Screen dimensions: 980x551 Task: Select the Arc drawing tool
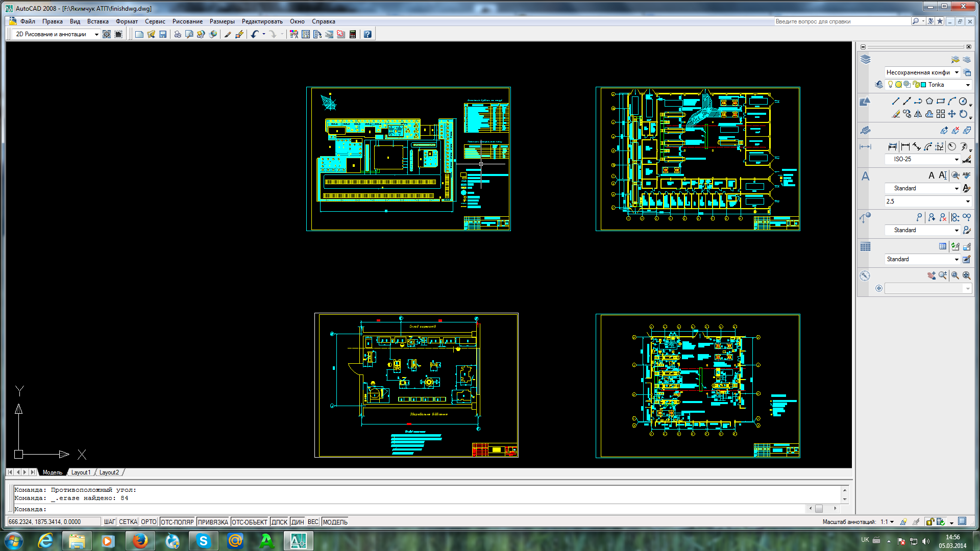point(952,101)
